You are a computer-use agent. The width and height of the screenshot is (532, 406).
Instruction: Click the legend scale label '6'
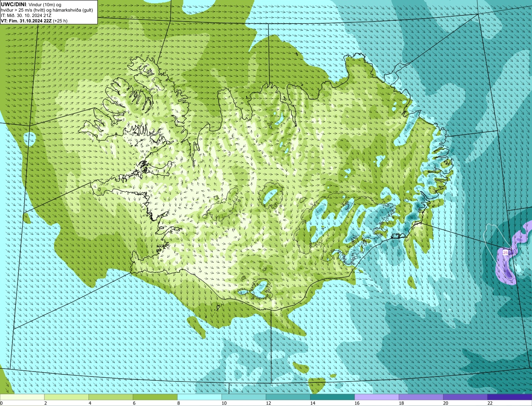click(134, 403)
